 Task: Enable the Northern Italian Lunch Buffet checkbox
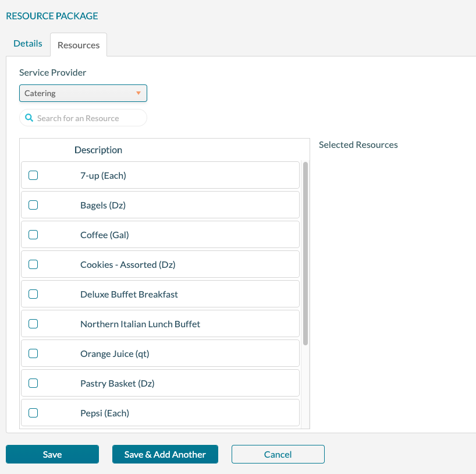click(33, 323)
